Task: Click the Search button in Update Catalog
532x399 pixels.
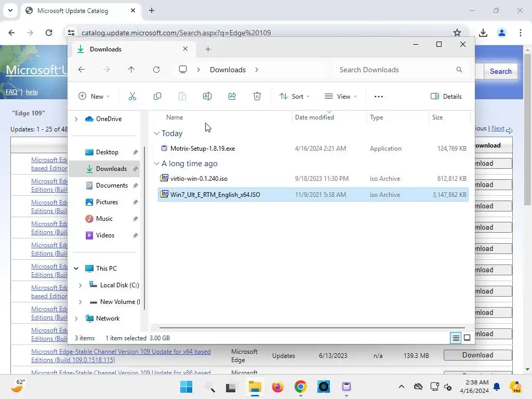Action: click(x=500, y=71)
